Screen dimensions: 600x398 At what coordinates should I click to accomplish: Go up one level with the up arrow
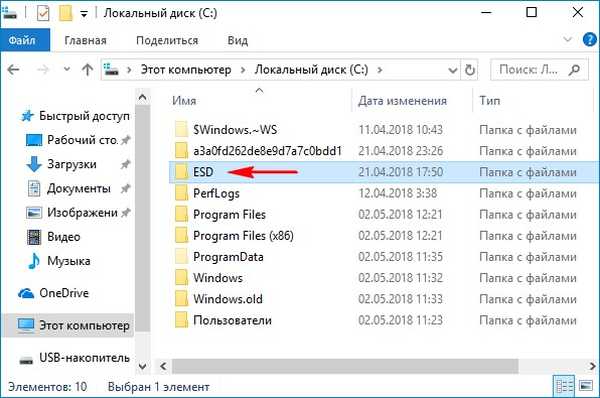[88, 70]
